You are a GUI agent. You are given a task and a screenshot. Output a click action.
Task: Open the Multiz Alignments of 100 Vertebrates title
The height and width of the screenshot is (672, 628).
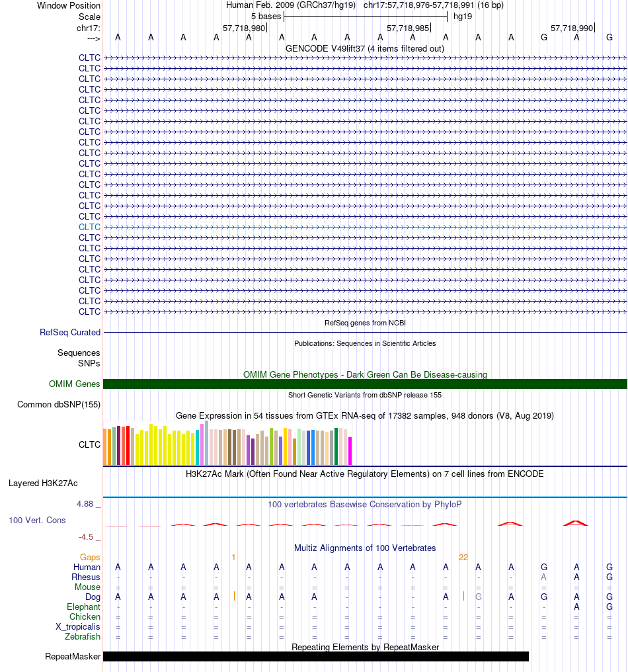(364, 548)
